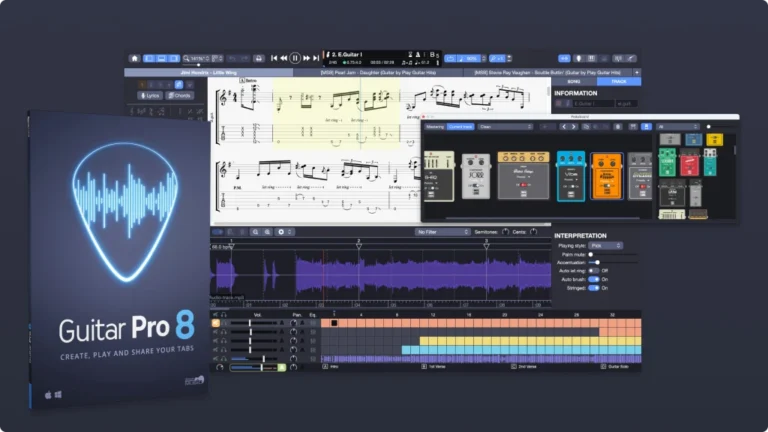Jump to the end of song
The image size is (768, 432).
(x=316, y=58)
